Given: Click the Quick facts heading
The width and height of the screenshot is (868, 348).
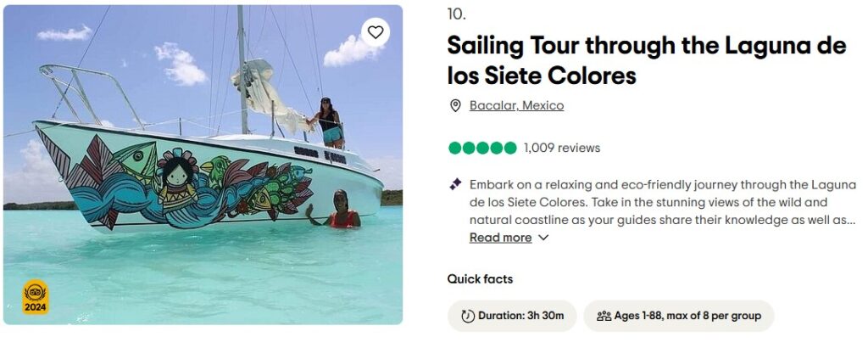Looking at the screenshot, I should click(x=480, y=279).
